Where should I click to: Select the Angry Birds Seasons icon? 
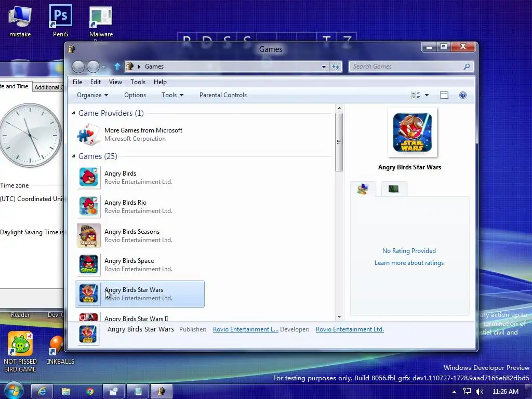[x=88, y=235]
